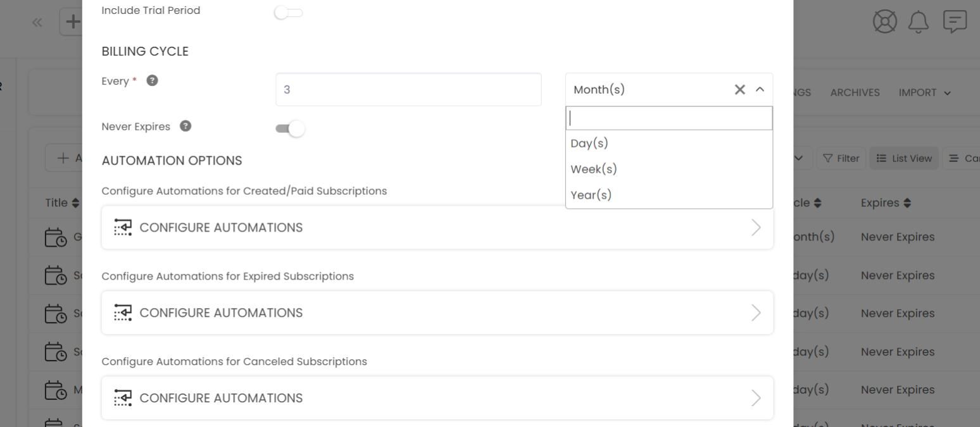The image size is (980, 427).
Task: Click help icon beside Never Expires
Action: [x=185, y=126]
